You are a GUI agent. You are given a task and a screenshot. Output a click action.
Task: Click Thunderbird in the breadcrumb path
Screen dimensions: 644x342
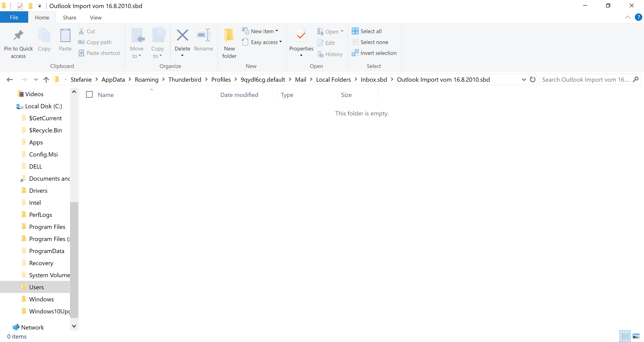click(x=185, y=79)
